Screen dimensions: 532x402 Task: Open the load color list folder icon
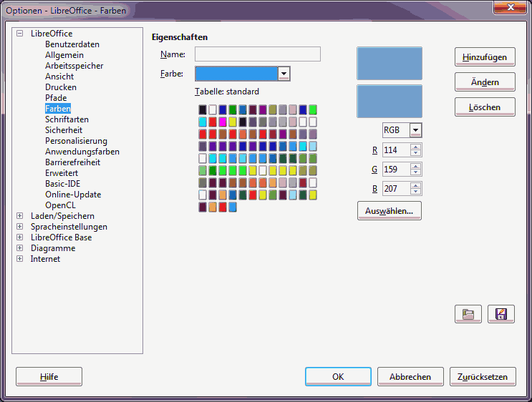[x=468, y=314]
